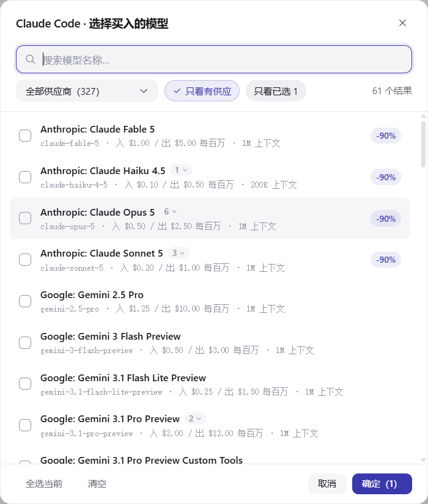Screen dimensions: 428x504
Task: Expand Claude Sonnet 5 supplier count 3
Action: coord(179,253)
